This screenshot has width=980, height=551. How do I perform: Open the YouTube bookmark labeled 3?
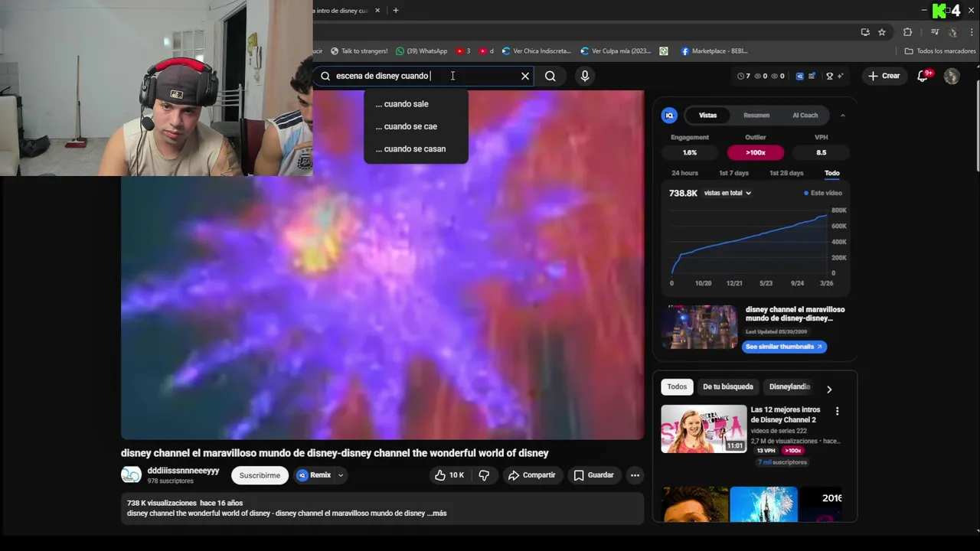[x=463, y=51]
